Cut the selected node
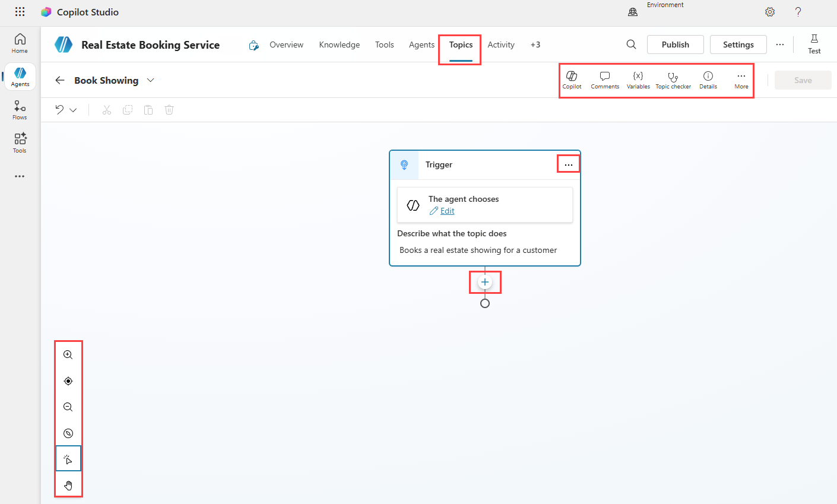This screenshot has height=504, width=837. [x=107, y=110]
